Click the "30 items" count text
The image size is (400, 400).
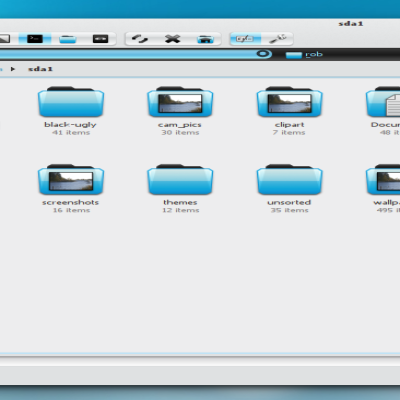click(180, 133)
